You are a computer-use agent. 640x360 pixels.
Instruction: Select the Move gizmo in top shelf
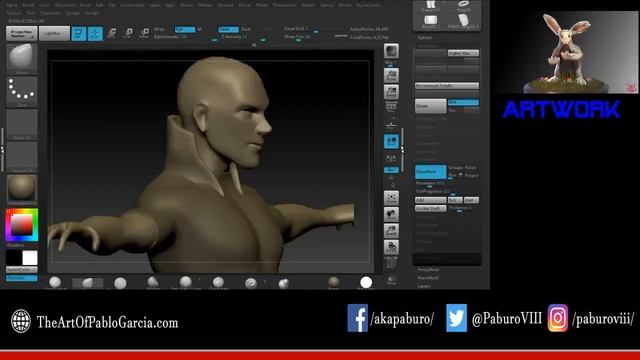tap(111, 33)
